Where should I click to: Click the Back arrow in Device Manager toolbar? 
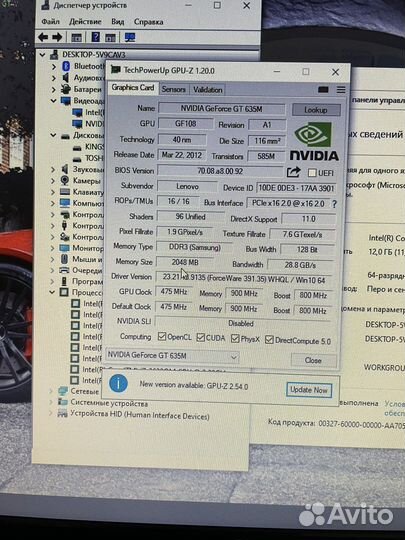(x=43, y=37)
